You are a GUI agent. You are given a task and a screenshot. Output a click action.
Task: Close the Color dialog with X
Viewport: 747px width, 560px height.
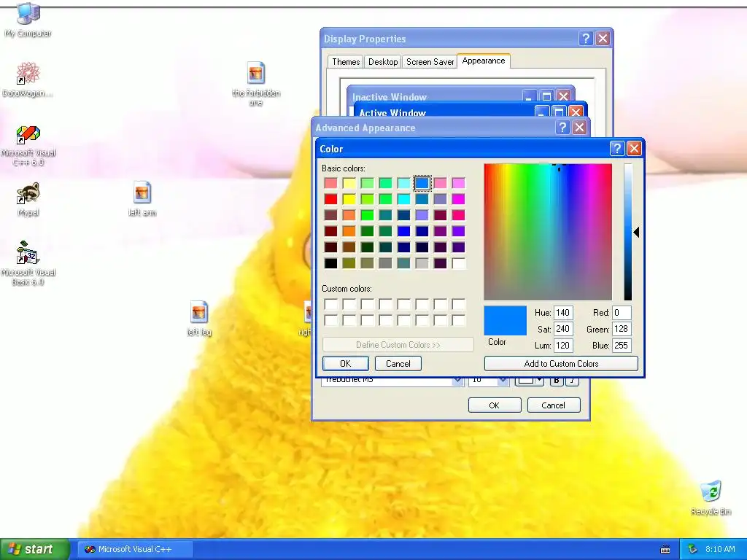coord(634,149)
